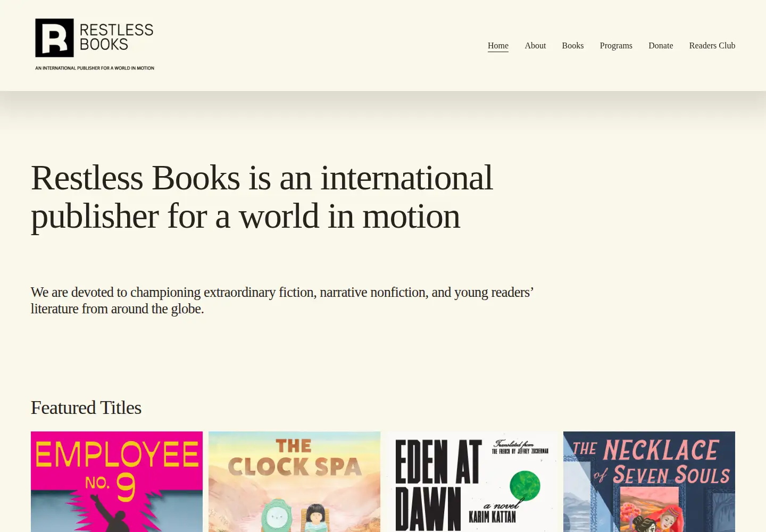This screenshot has width=766, height=532.
Task: Click the headline 'Restless Books is an international publisher'
Action: (262, 197)
